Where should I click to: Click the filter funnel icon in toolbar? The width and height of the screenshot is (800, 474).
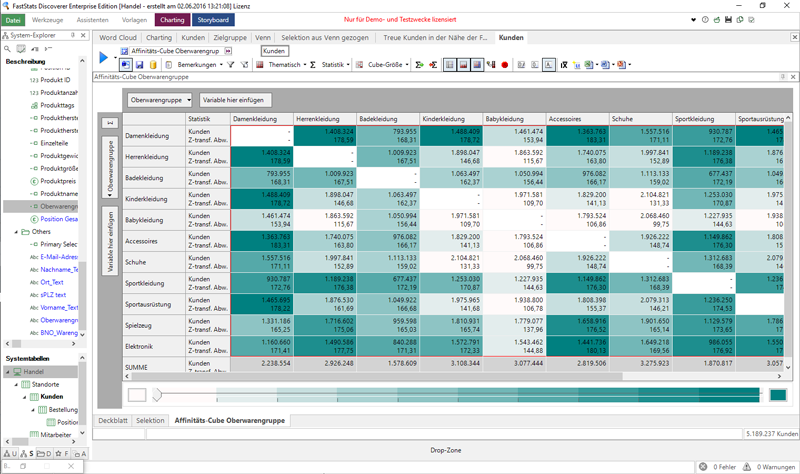click(x=230, y=65)
